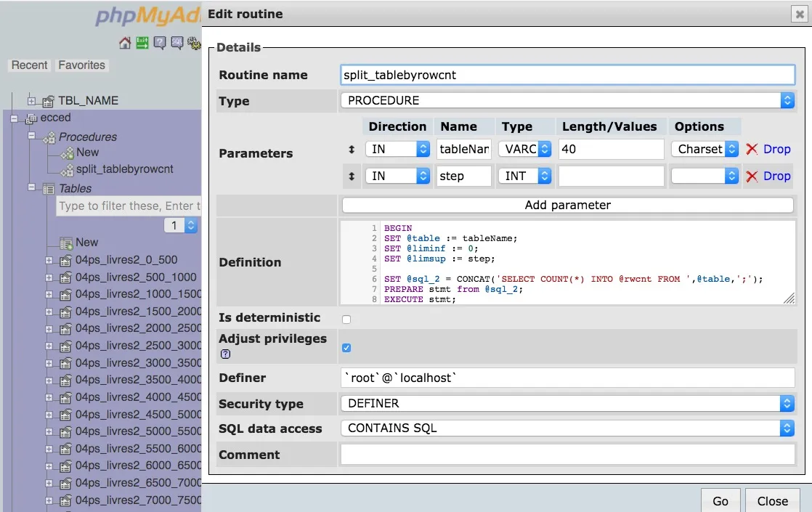Switch to the Favorites tab

click(82, 65)
